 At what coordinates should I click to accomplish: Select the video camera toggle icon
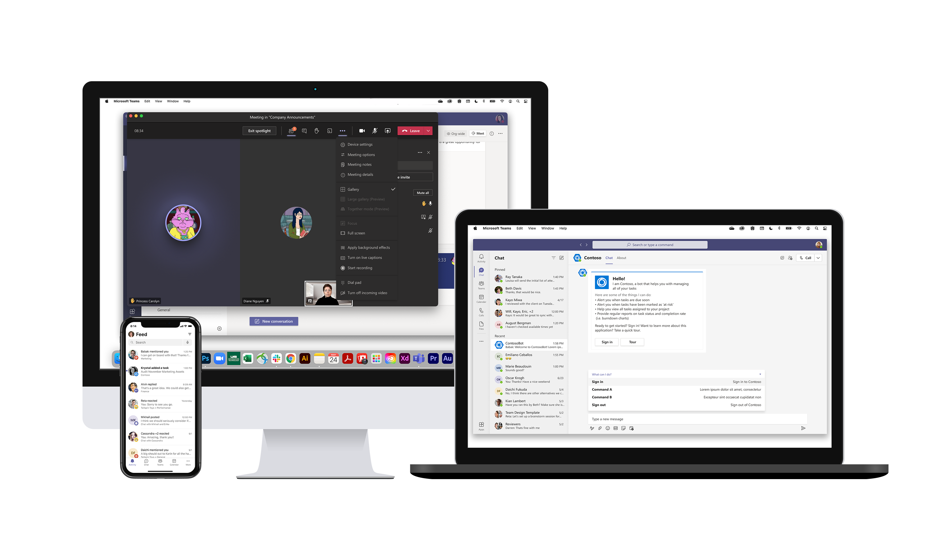click(x=361, y=130)
